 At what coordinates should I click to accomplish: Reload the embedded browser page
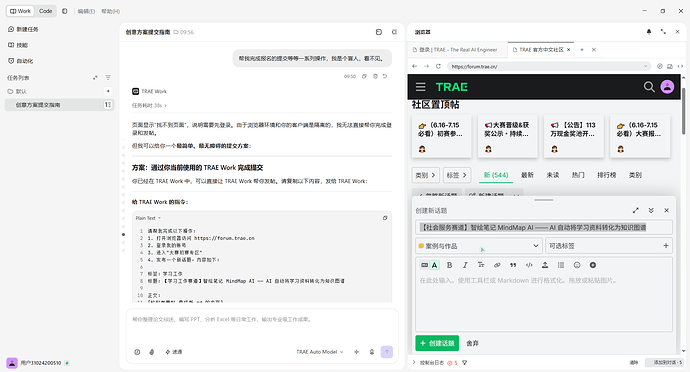coord(438,66)
